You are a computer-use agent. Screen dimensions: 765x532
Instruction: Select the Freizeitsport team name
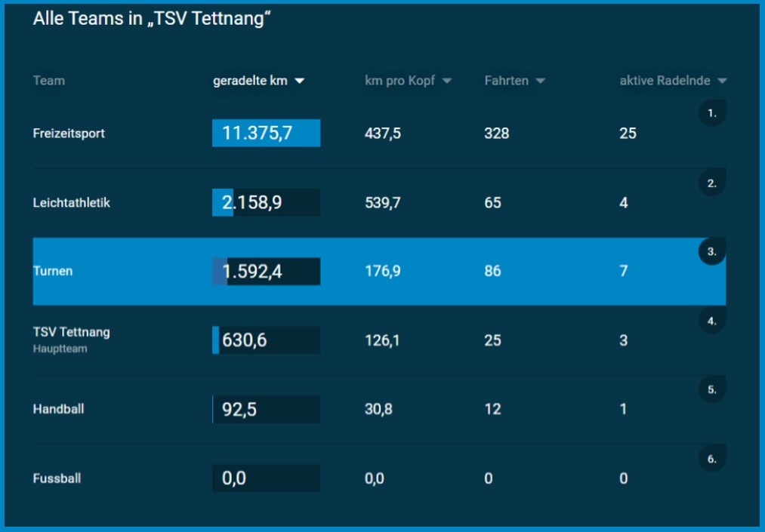tap(69, 133)
